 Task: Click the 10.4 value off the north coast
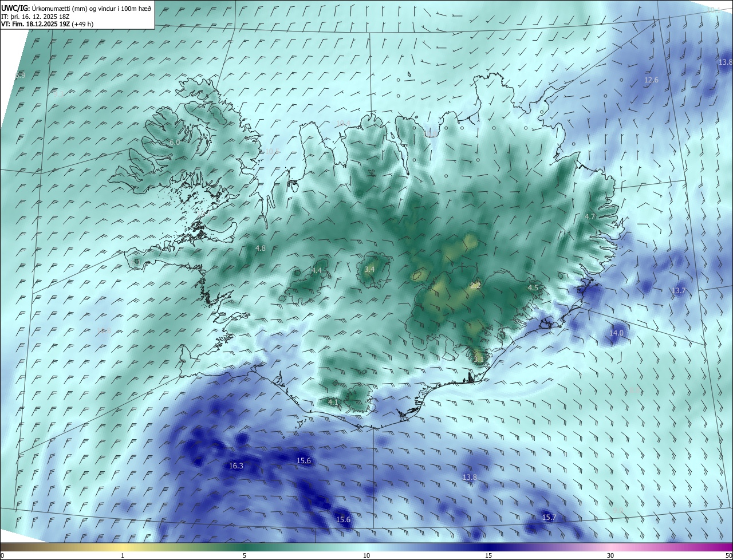pyautogui.click(x=342, y=124)
